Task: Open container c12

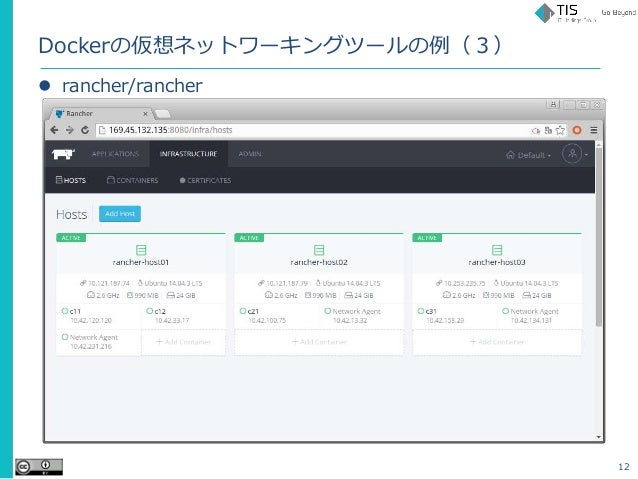Action: [x=160, y=311]
